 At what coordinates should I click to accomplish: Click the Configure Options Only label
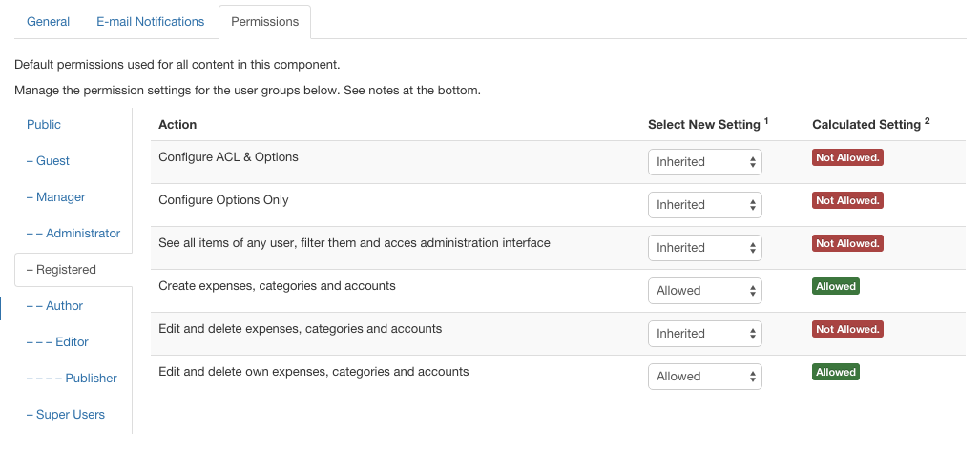(x=223, y=200)
